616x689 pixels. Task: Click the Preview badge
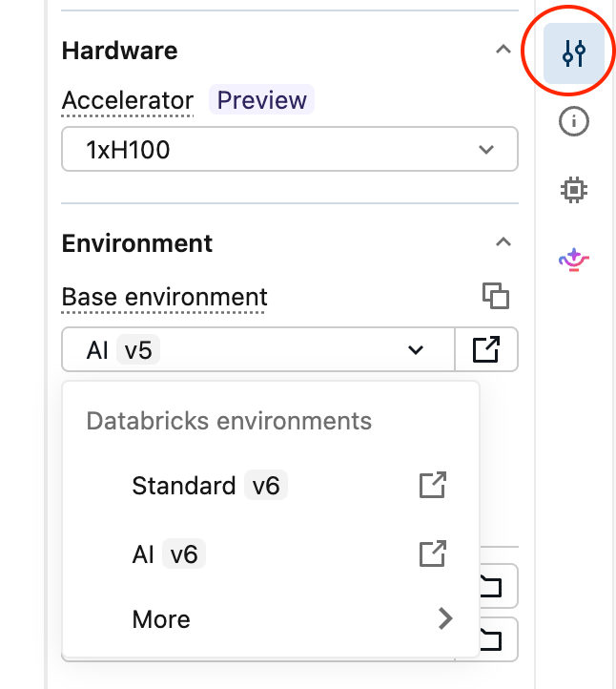click(261, 100)
